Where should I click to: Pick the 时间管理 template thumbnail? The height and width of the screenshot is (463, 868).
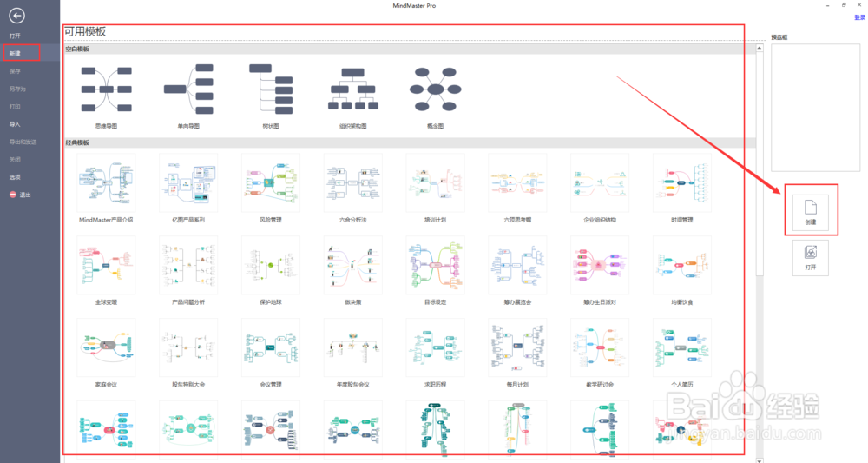tap(682, 182)
